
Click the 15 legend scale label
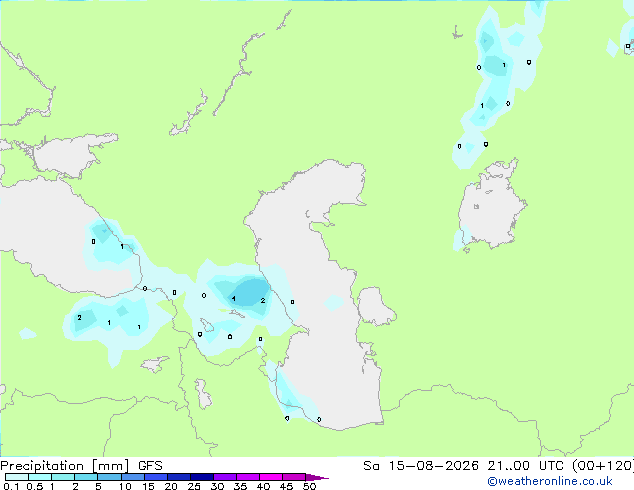click(148, 486)
